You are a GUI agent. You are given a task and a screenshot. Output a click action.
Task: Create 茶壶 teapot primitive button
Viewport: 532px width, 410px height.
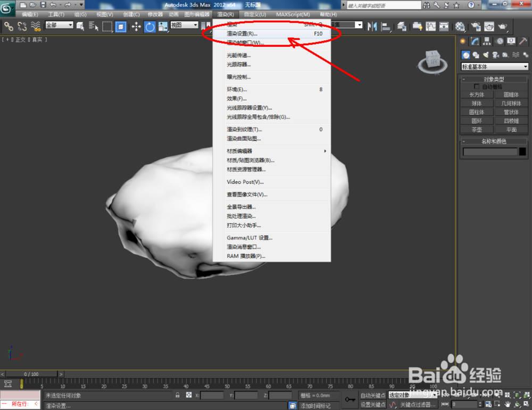pos(477,130)
